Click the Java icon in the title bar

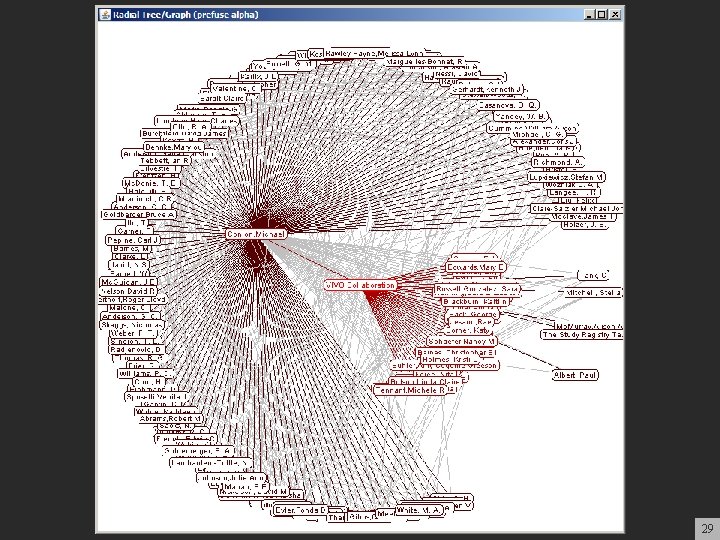click(105, 15)
